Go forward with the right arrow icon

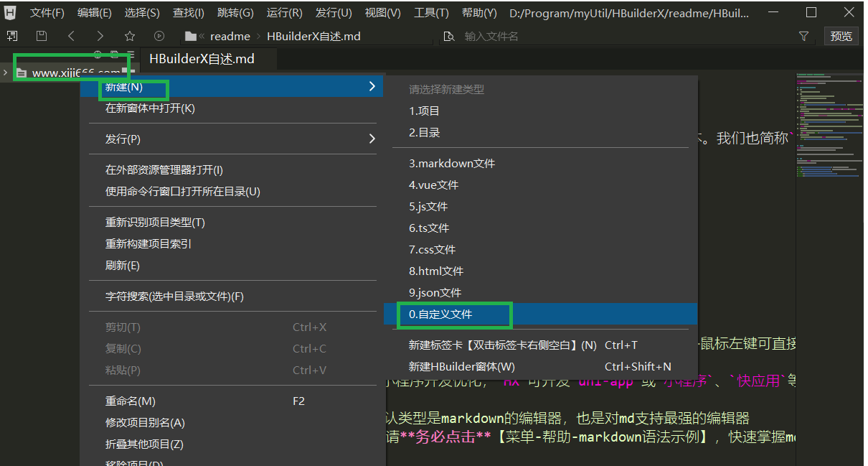(x=100, y=36)
